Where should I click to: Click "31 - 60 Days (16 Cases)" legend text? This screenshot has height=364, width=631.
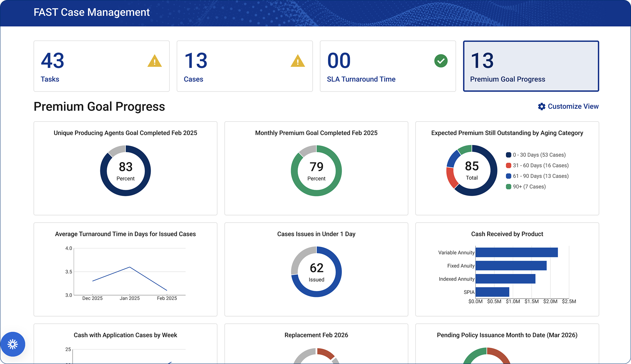(x=541, y=165)
